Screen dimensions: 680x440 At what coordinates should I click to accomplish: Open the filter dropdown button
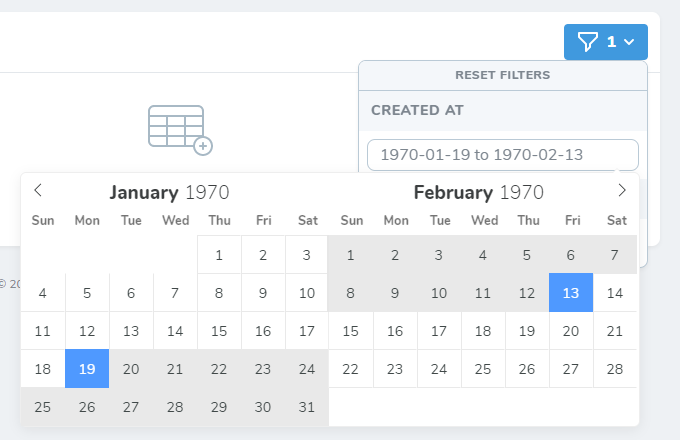[606, 42]
